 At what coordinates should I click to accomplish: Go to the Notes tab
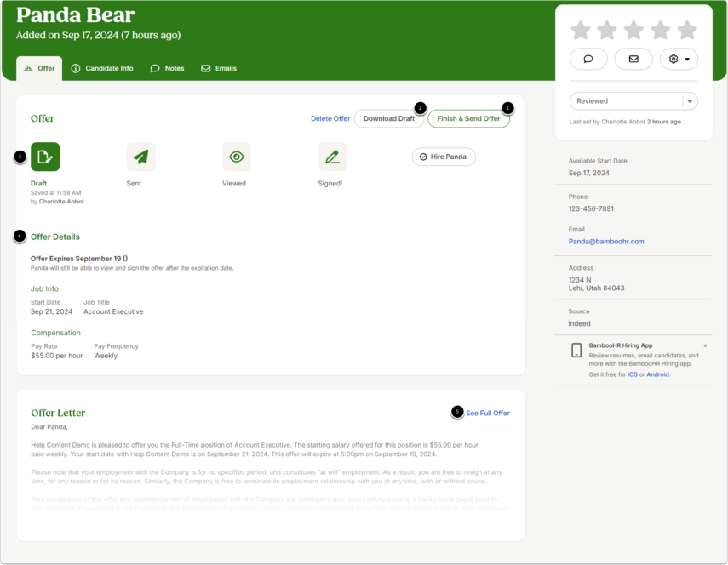168,68
